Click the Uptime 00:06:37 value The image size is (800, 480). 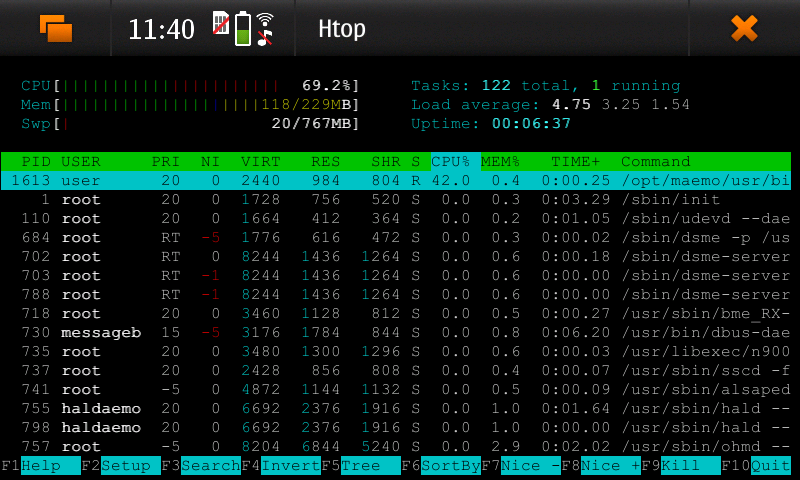point(531,123)
